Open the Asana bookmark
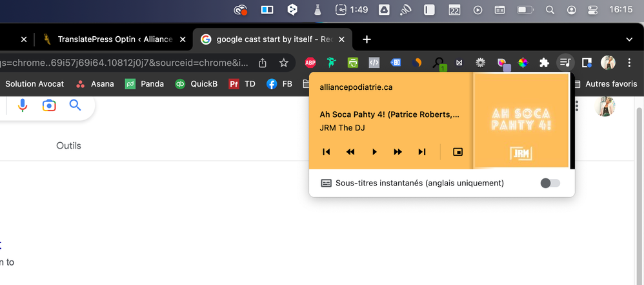The width and height of the screenshot is (644, 285). [x=95, y=84]
